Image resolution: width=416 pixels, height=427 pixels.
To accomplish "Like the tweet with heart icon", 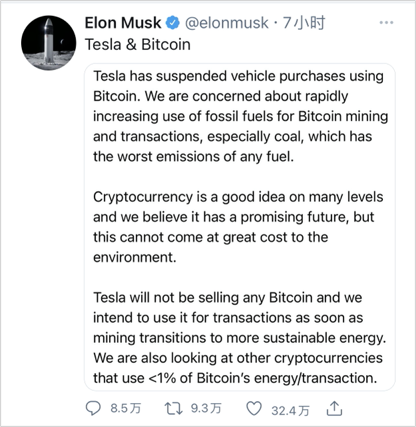I will [254, 408].
